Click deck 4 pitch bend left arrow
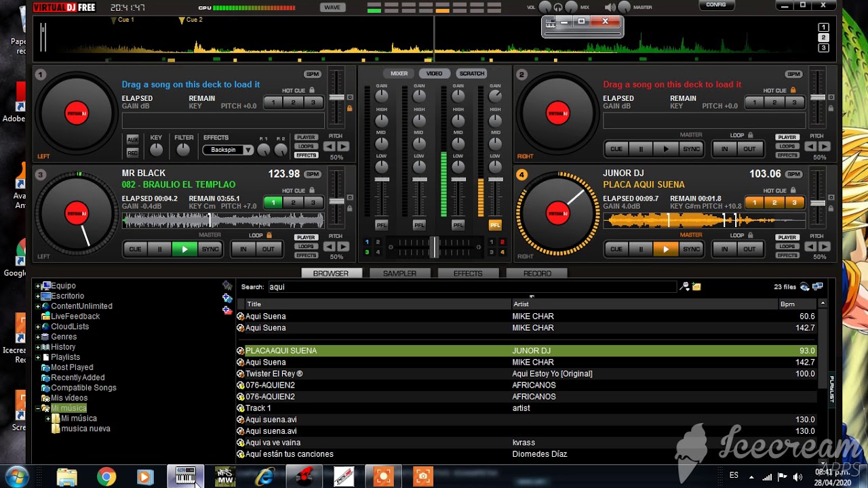 (x=811, y=247)
